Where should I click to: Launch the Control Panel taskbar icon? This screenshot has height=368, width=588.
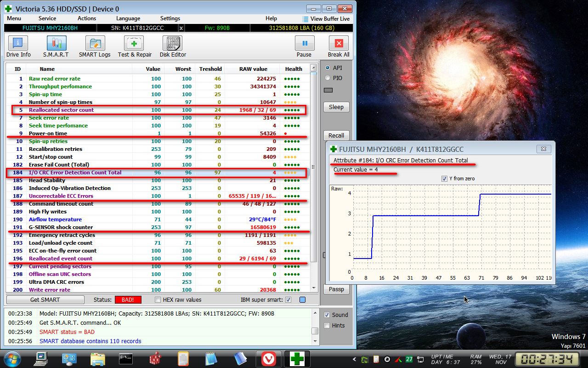coord(69,358)
